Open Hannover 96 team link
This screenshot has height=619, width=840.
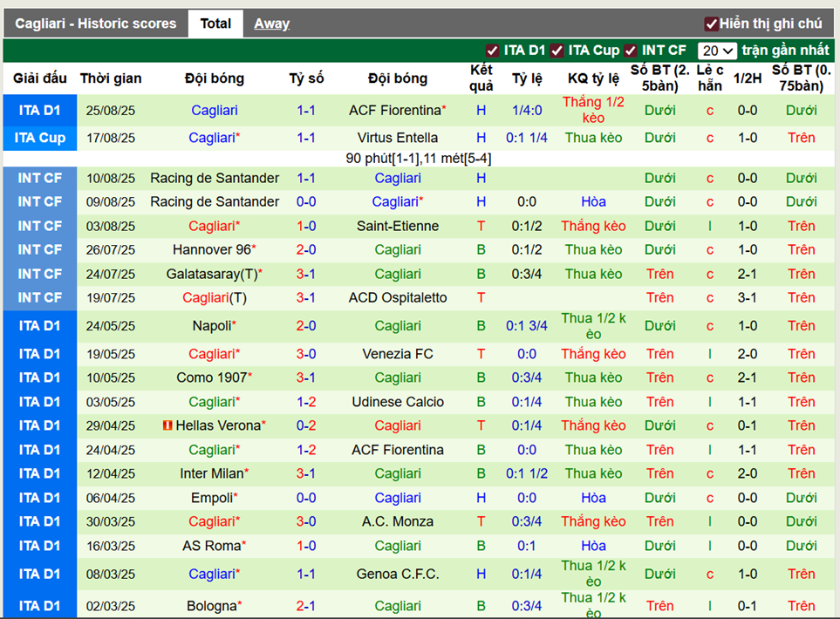[212, 249]
